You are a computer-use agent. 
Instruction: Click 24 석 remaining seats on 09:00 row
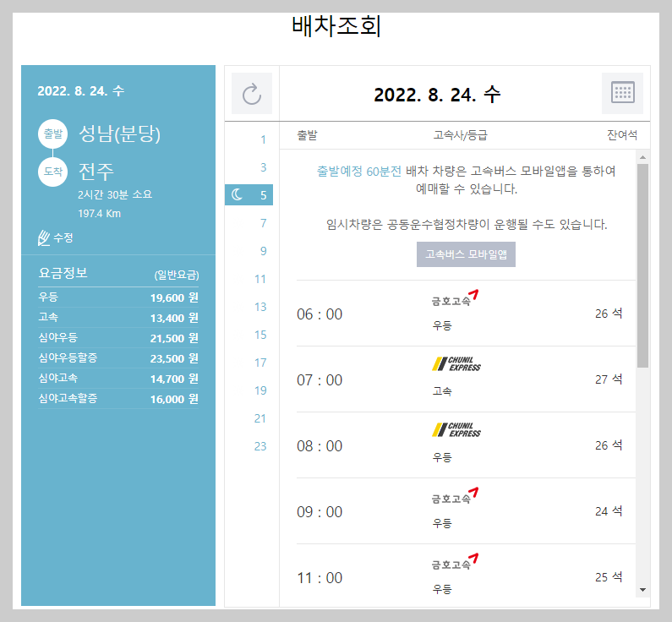coord(609,511)
